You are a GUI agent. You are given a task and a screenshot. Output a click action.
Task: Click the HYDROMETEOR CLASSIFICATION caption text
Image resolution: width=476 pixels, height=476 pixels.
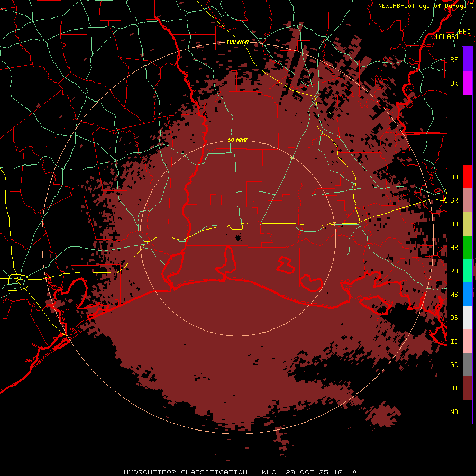[x=186, y=472]
